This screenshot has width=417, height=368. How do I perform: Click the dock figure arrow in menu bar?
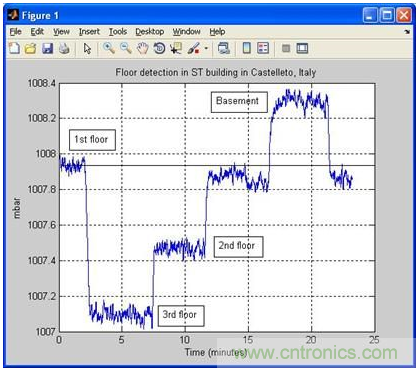407,32
